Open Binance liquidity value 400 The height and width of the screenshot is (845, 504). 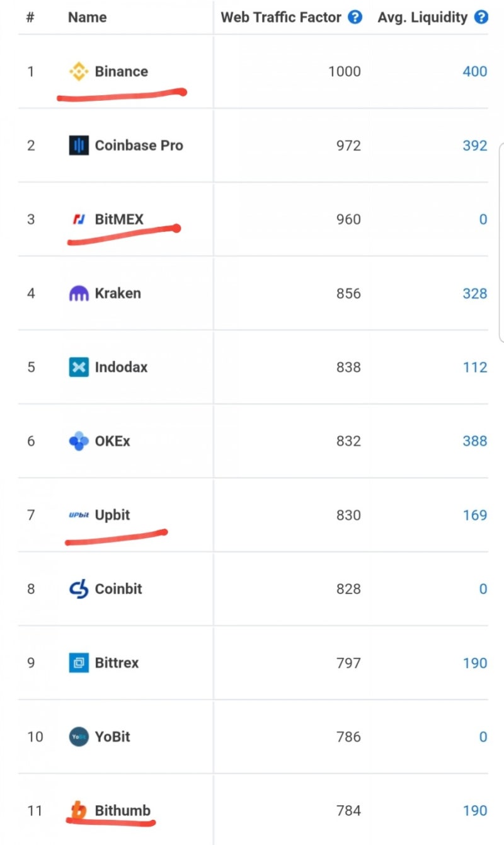(x=474, y=71)
